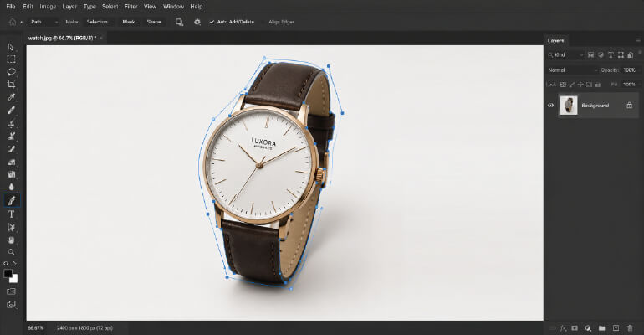This screenshot has height=335, width=644.
Task: Open the File menu
Action: (x=11, y=7)
